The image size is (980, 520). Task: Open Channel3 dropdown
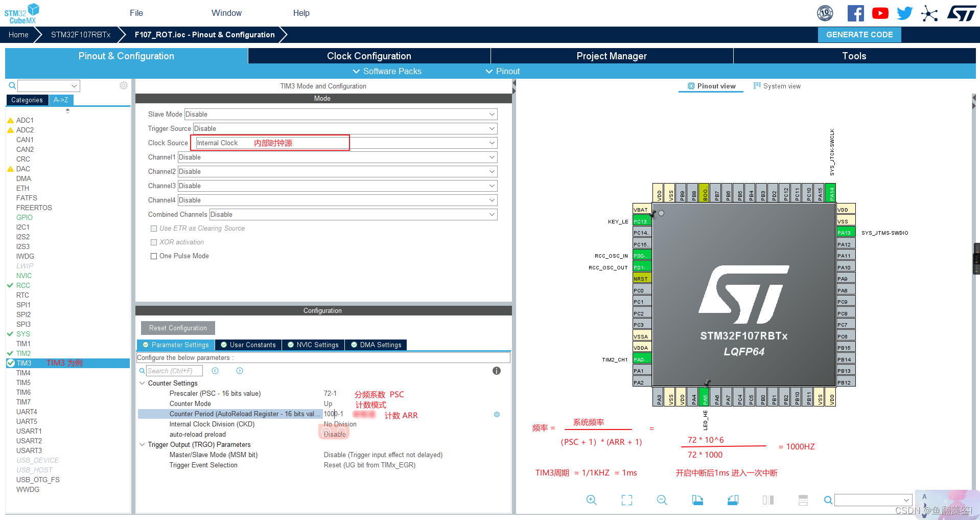pos(337,186)
